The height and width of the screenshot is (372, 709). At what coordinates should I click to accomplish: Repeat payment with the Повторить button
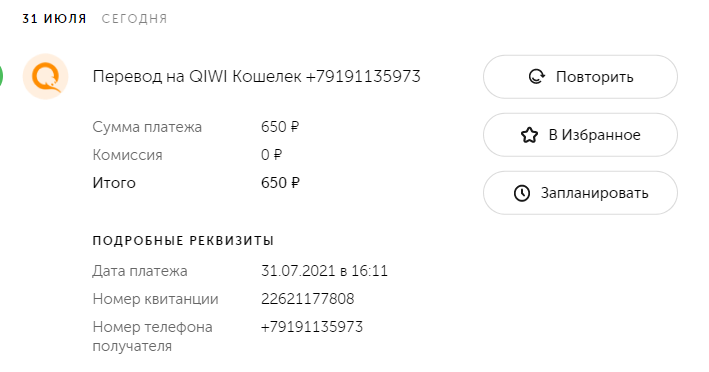point(580,77)
